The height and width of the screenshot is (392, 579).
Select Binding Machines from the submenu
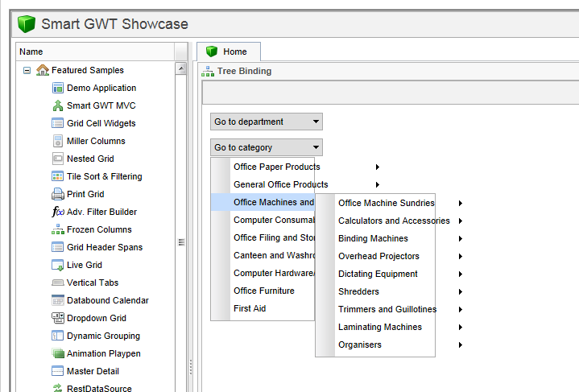click(373, 238)
